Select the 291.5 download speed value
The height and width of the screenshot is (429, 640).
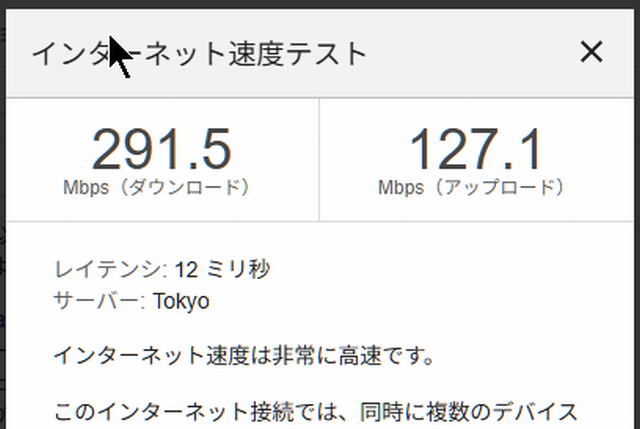(x=162, y=150)
